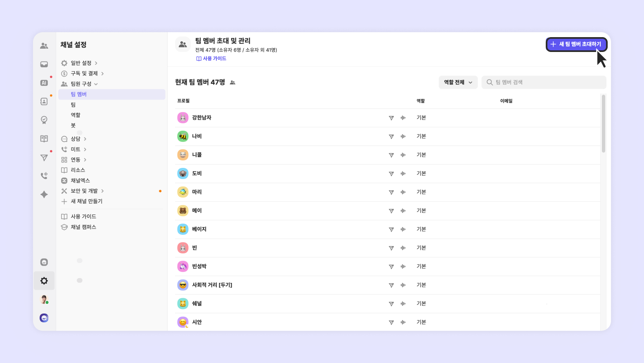Open the 역할 전체 role filter dropdown
The height and width of the screenshot is (363, 644).
[458, 82]
